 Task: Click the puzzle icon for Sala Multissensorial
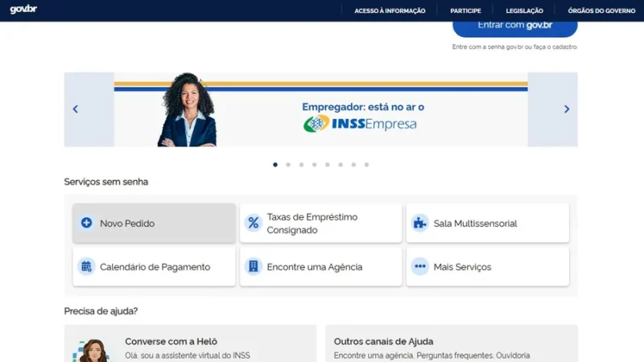tap(419, 223)
